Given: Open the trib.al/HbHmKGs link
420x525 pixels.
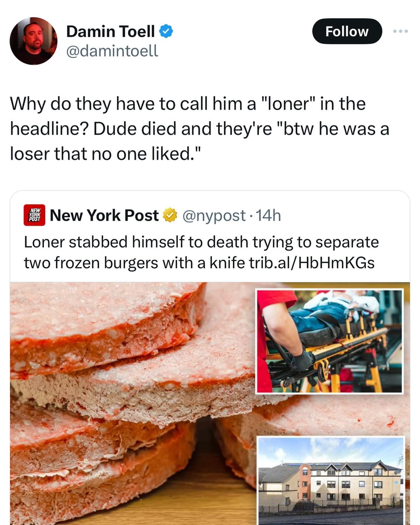Looking at the screenshot, I should (311, 263).
